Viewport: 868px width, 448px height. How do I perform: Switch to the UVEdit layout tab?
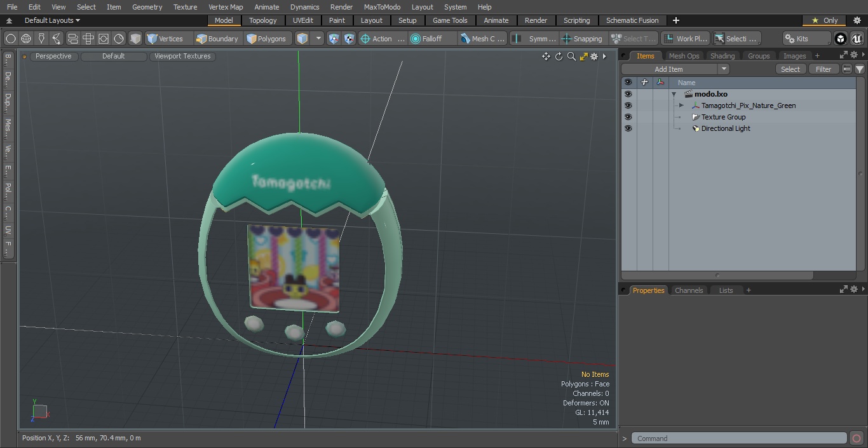pyautogui.click(x=303, y=20)
